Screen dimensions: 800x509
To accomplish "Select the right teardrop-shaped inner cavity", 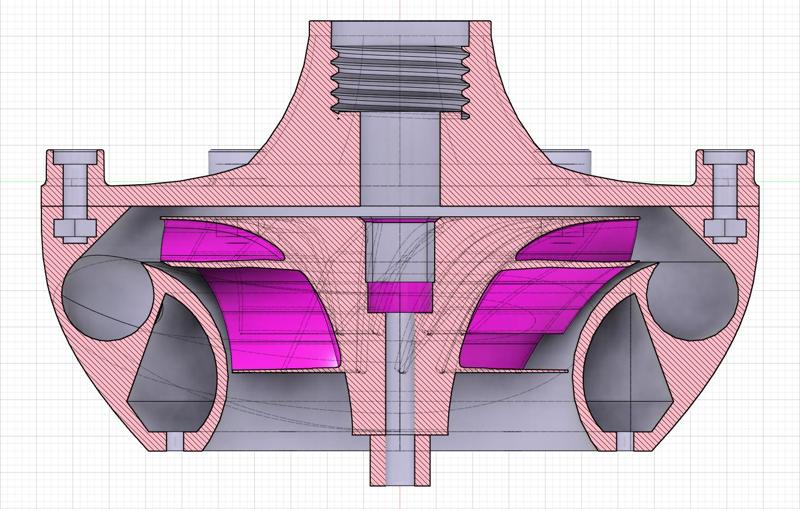I will point(627,365).
